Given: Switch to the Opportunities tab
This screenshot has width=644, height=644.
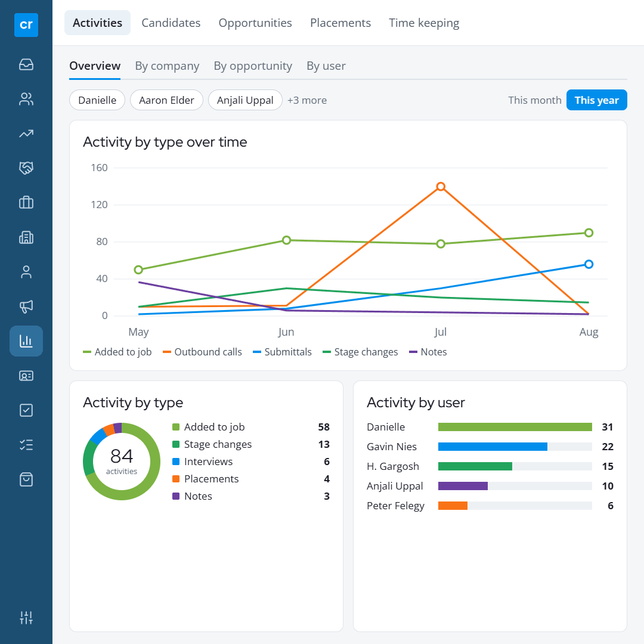Looking at the screenshot, I should click(255, 23).
